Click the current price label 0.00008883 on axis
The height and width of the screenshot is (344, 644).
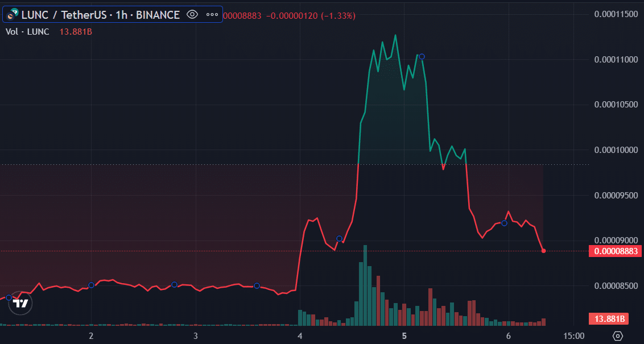[x=615, y=251]
